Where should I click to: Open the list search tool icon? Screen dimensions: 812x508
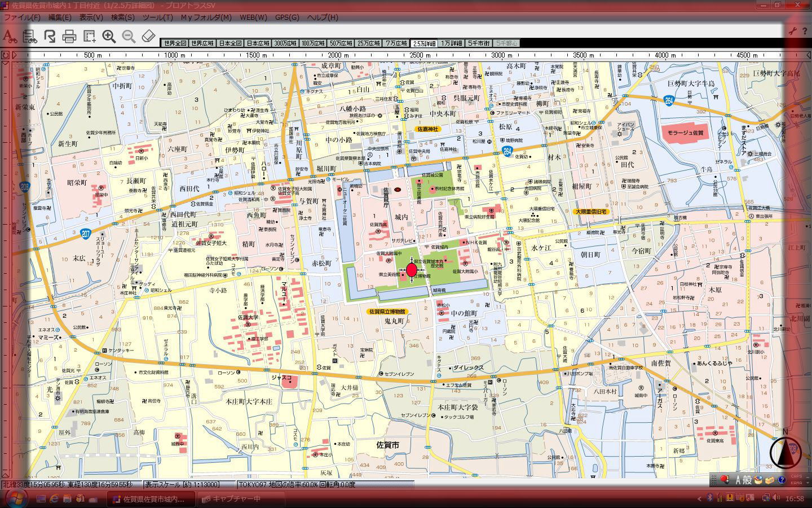[29, 37]
